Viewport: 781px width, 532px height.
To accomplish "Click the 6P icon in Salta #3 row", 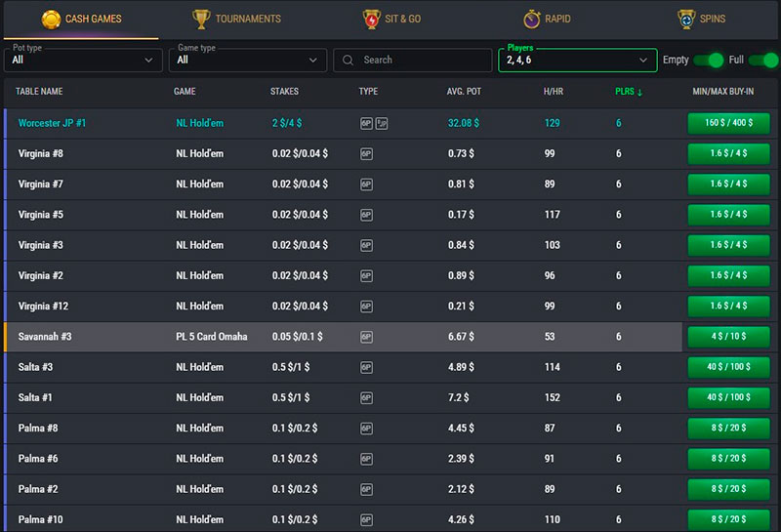I will 366,367.
